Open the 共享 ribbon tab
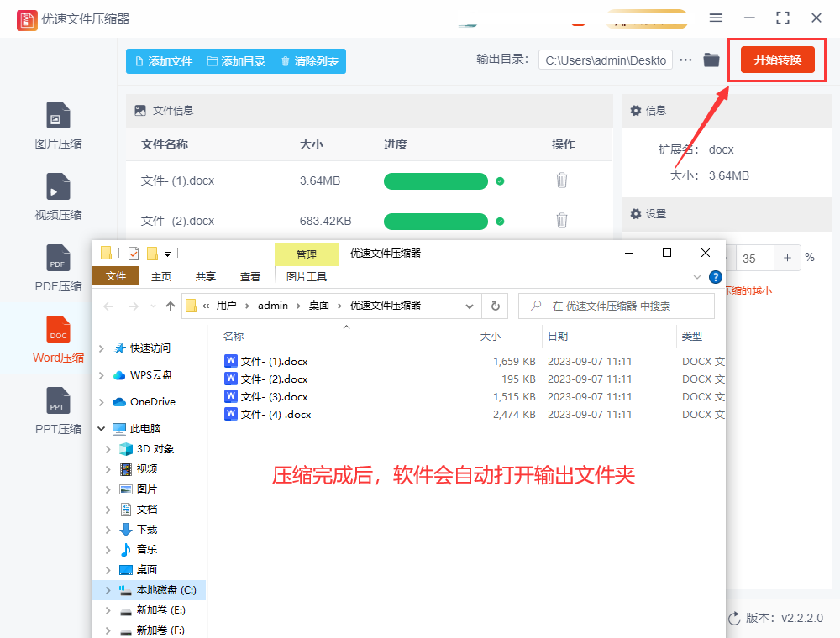 point(206,277)
